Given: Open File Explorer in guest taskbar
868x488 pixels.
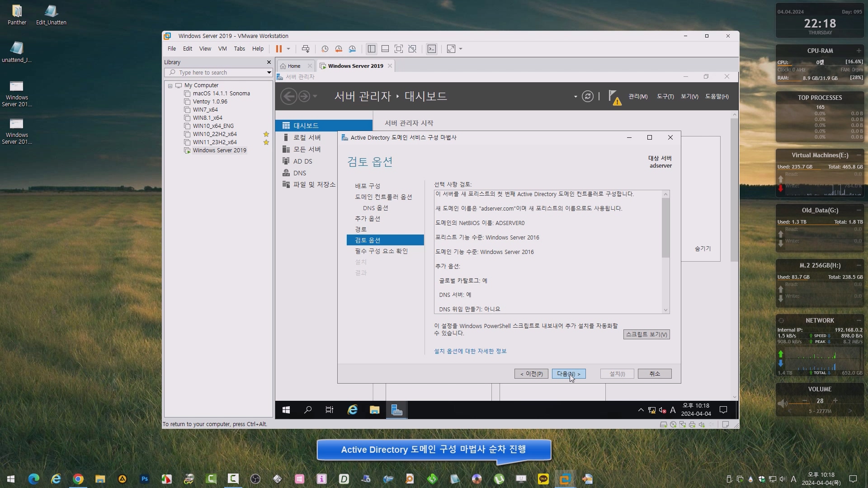Looking at the screenshot, I should [x=374, y=410].
